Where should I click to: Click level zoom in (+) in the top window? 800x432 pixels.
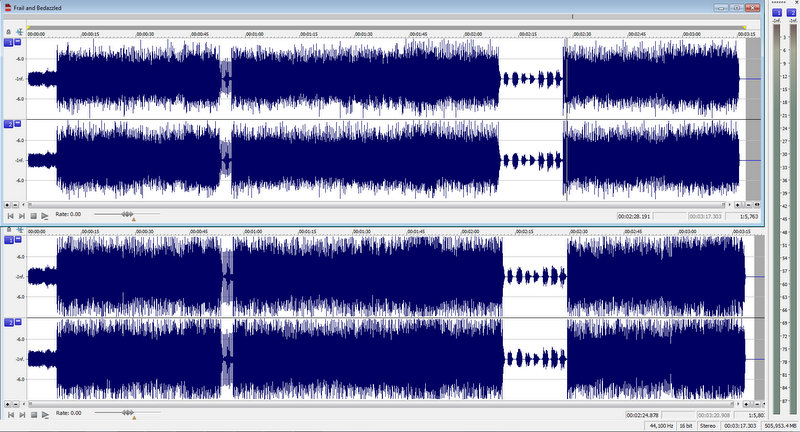[7, 205]
